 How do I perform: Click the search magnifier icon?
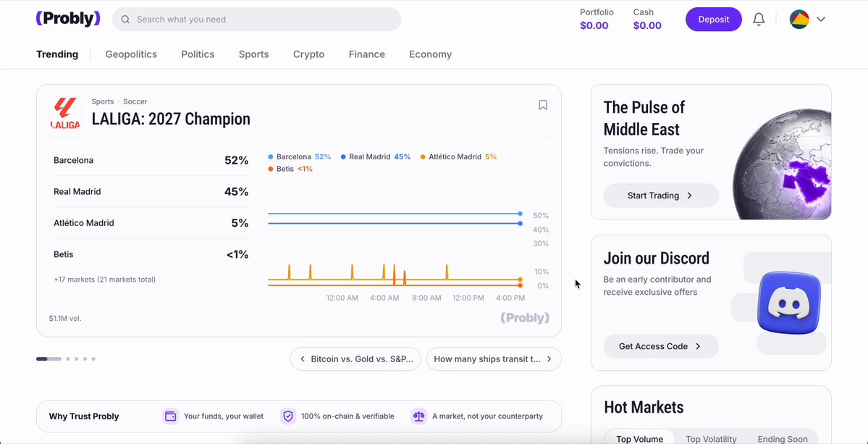point(126,20)
